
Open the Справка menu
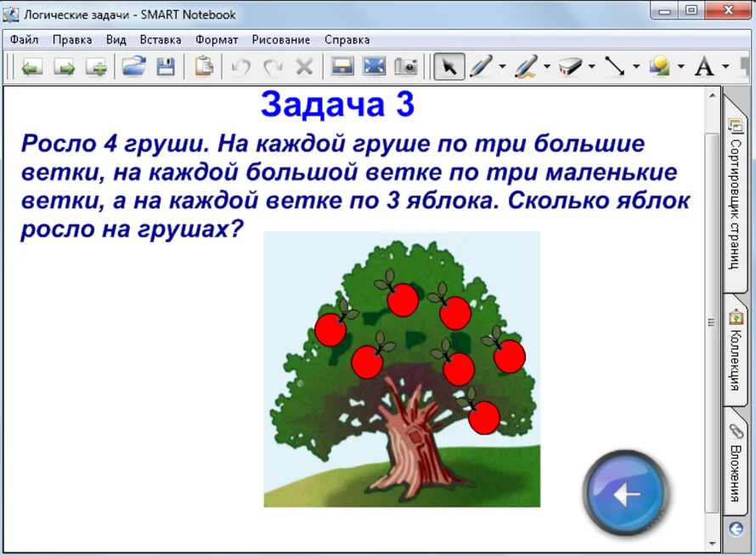click(x=347, y=40)
